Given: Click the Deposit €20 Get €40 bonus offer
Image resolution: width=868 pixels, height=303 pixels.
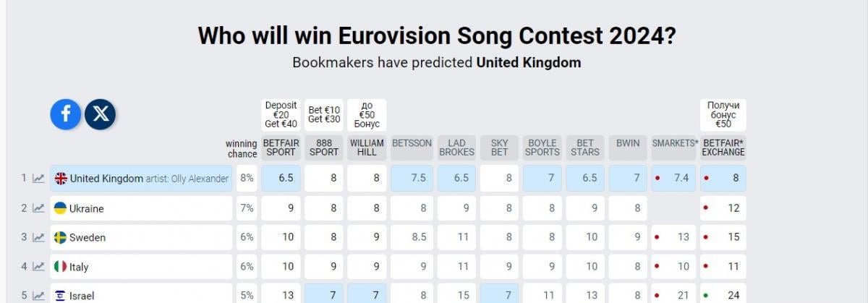Looking at the screenshot, I should coord(281,115).
